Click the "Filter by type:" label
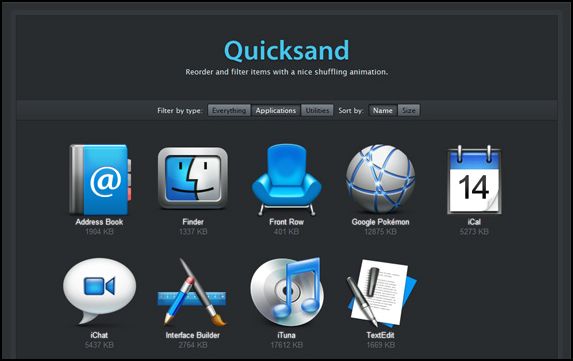The width and height of the screenshot is (573, 361). click(x=179, y=111)
